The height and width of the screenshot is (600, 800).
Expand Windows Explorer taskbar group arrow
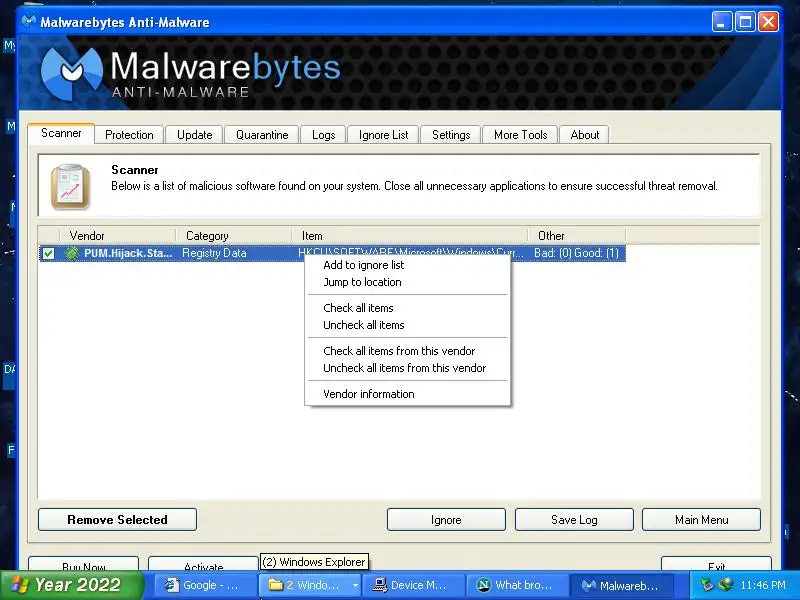pyautogui.click(x=355, y=585)
